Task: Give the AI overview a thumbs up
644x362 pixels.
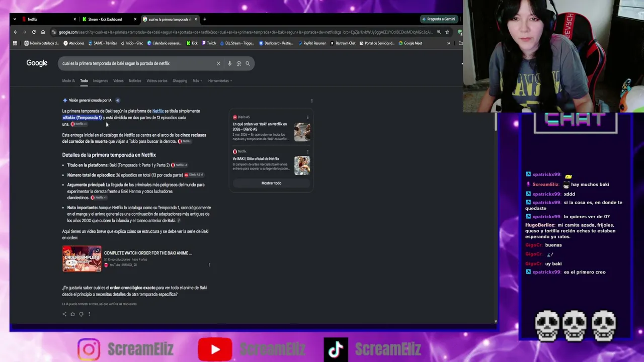Action: 72,314
